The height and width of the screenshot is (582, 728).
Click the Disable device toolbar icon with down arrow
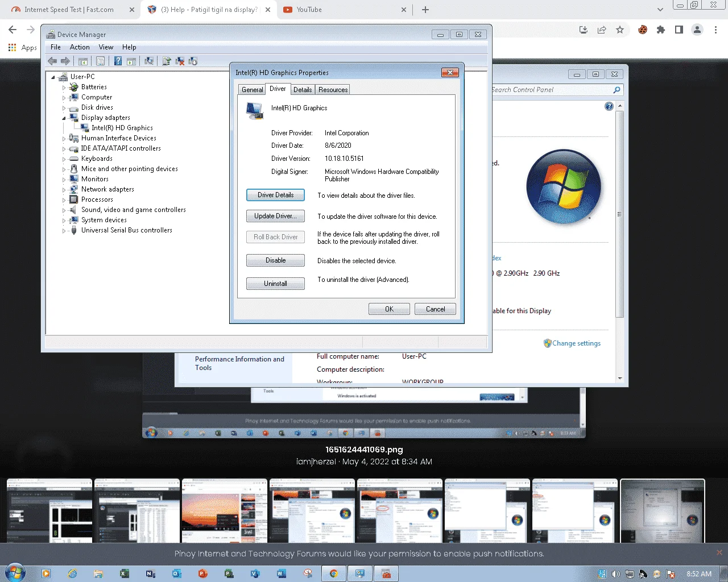[193, 61]
